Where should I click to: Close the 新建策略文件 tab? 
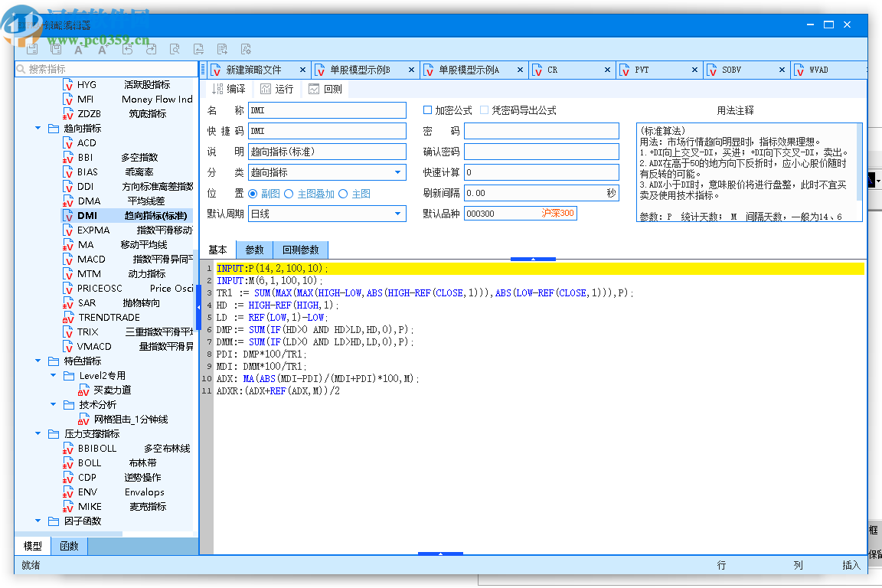pyautogui.click(x=303, y=70)
